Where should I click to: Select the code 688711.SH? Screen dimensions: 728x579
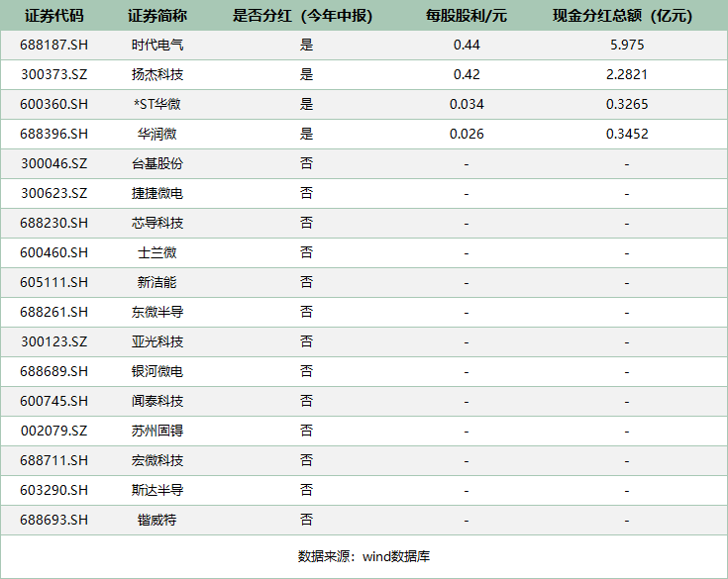tap(53, 460)
